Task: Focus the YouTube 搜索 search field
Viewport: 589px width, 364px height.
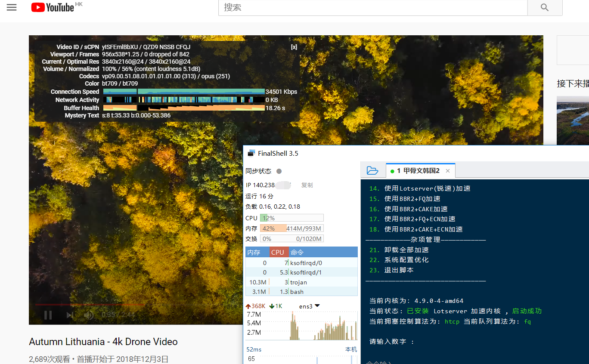Action: point(373,7)
